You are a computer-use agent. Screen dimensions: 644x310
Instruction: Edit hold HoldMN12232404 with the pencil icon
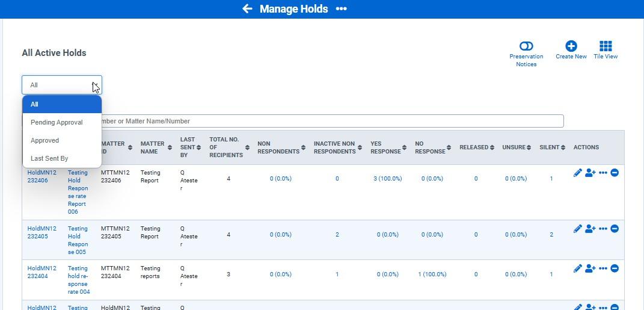click(x=577, y=268)
